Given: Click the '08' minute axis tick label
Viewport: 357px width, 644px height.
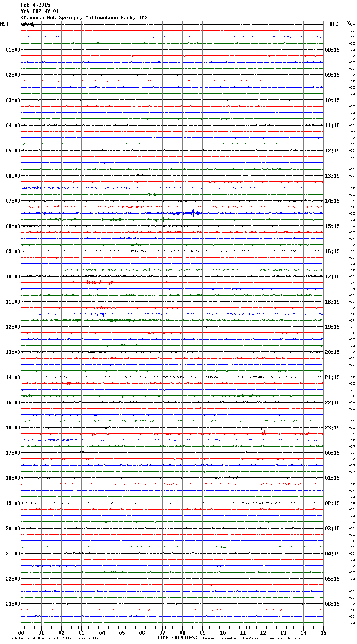Looking at the screenshot, I should click(182, 633).
